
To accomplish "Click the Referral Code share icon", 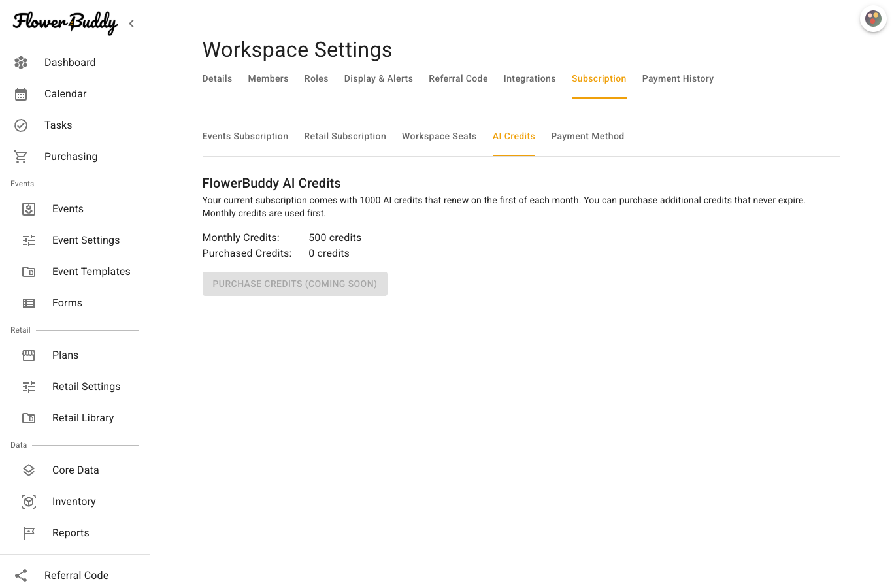I will pos(21,576).
